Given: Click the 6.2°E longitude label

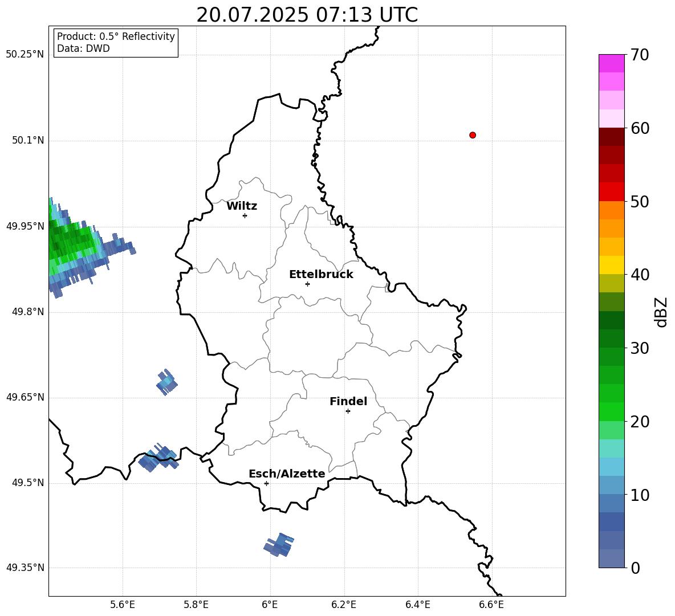Looking at the screenshot, I should click(344, 605).
